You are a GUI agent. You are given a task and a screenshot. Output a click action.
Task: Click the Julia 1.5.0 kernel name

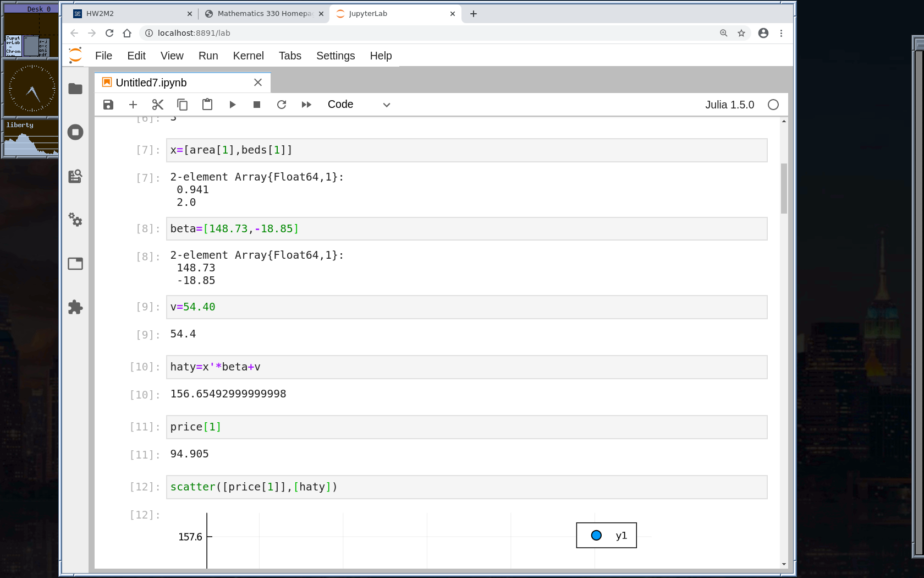point(729,105)
